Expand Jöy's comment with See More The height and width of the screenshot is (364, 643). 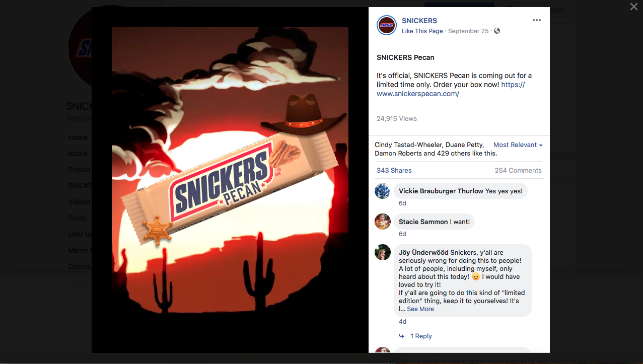click(x=420, y=309)
